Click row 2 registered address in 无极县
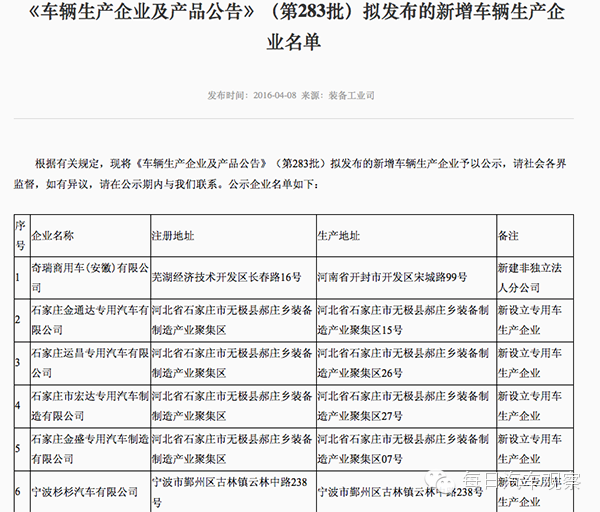The image size is (600, 512). tap(232, 320)
